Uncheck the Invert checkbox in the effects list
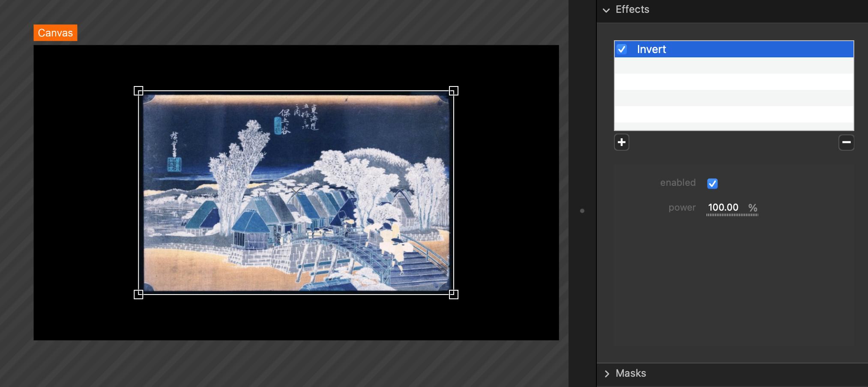 [622, 49]
